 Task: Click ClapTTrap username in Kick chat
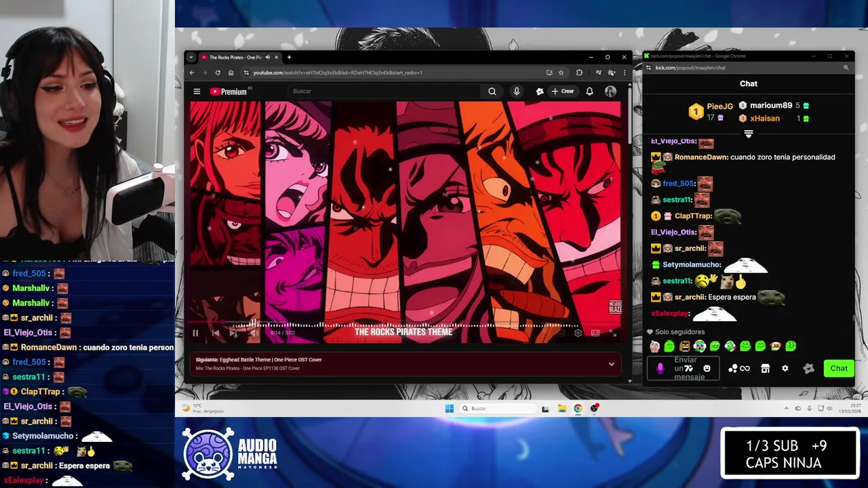pos(693,216)
